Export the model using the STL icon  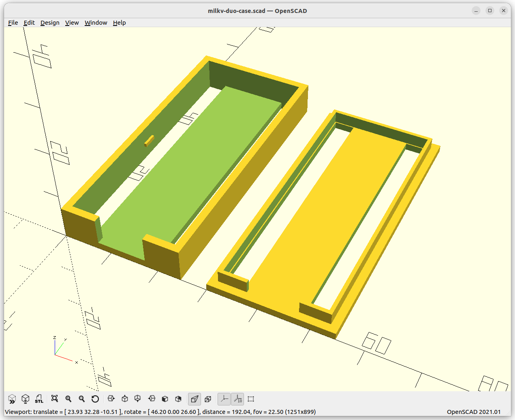tap(39, 399)
